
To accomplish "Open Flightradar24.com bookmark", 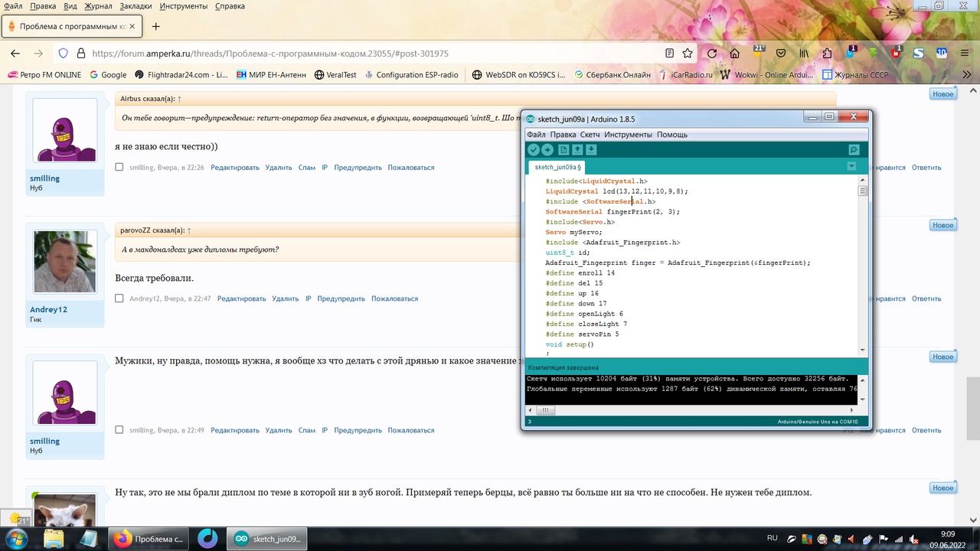I will click(x=181, y=75).
